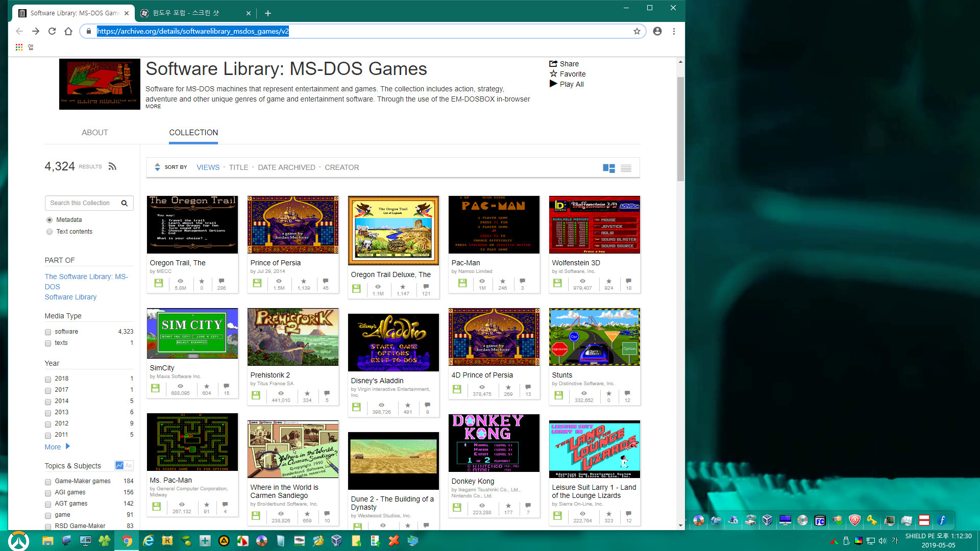This screenshot has width=980, height=551.
Task: Click volume icon in system tray
Action: pos(883,541)
